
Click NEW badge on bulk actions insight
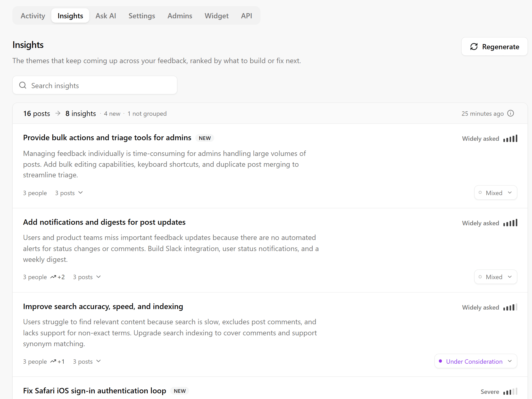pos(205,138)
